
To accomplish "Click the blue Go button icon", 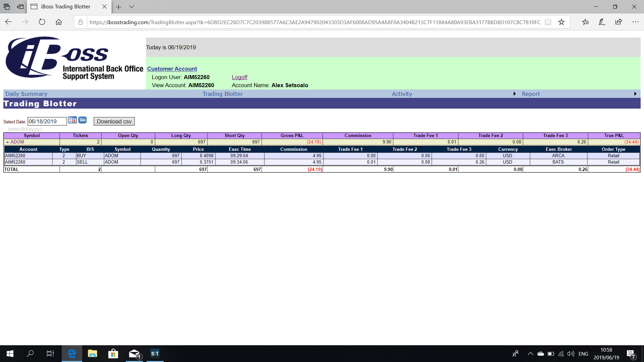I will pyautogui.click(x=83, y=120).
